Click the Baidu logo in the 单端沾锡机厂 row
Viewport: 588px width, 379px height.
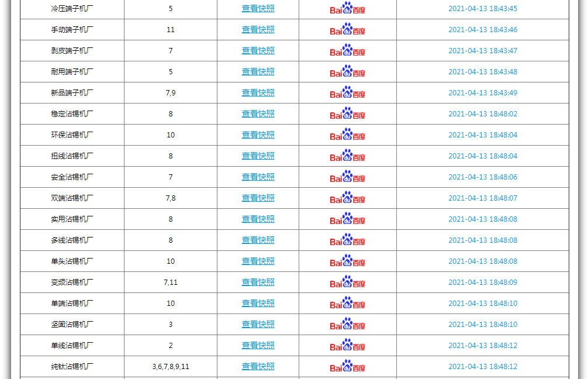click(x=348, y=303)
